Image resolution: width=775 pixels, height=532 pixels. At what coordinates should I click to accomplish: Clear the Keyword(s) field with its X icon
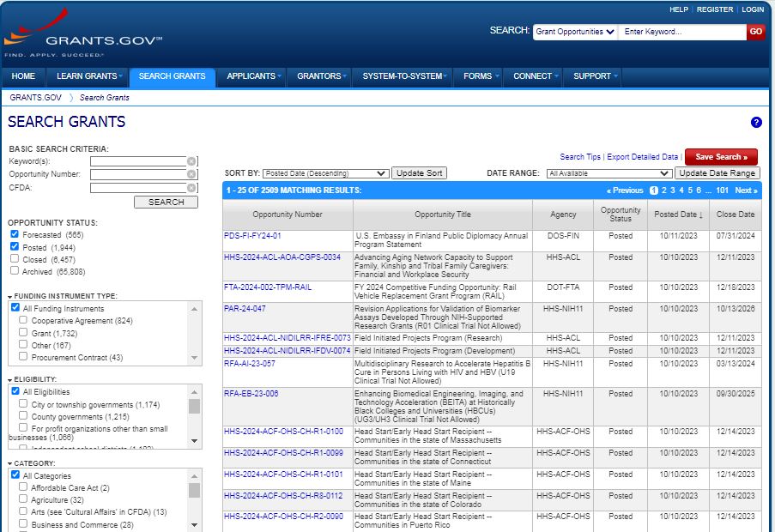point(192,161)
